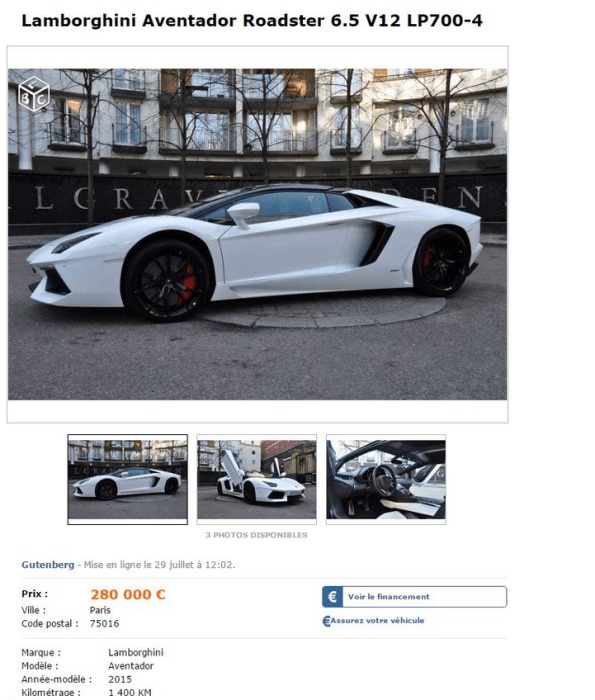This screenshot has width=595, height=700.
Task: Open the main Lamborghini side-view photo
Action: coord(257,234)
